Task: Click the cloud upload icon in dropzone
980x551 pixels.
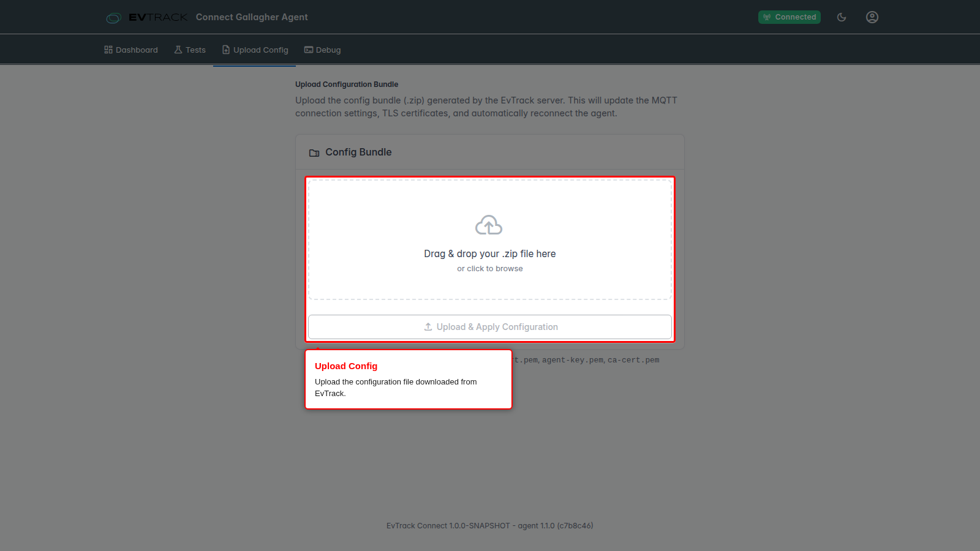Action: 489,225
